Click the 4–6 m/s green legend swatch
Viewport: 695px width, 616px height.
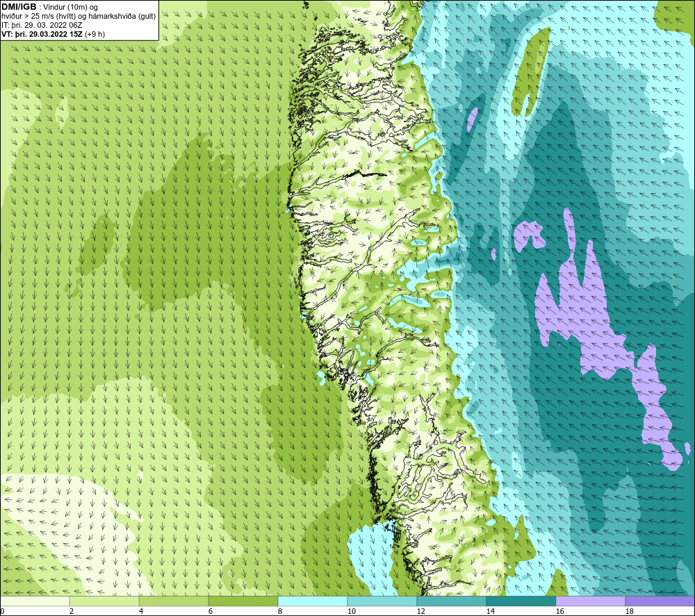[x=174, y=601]
